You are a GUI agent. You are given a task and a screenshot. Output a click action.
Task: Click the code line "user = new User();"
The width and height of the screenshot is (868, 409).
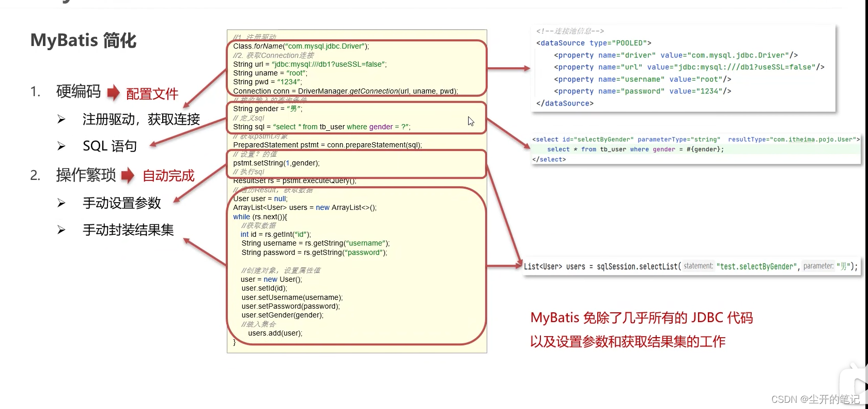click(x=272, y=279)
